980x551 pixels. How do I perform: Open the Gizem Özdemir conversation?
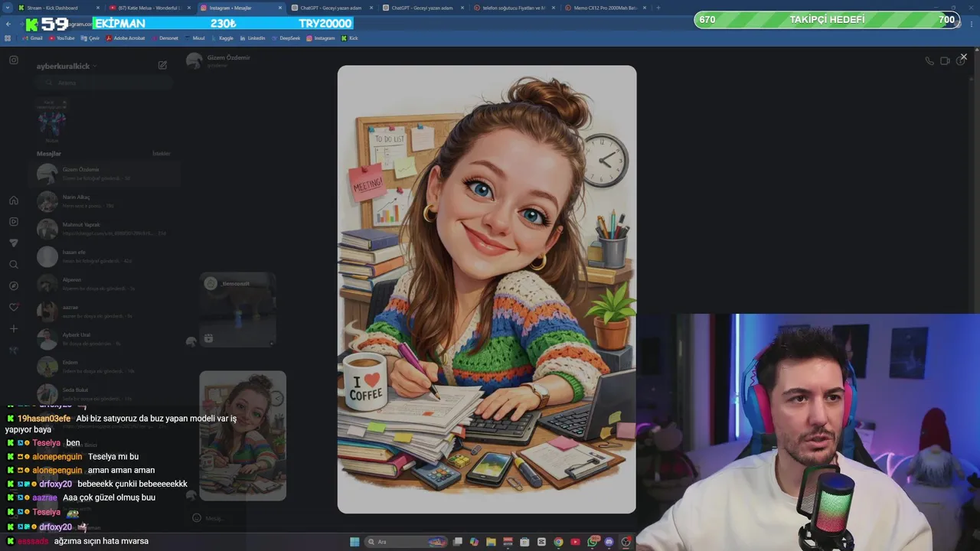point(104,174)
